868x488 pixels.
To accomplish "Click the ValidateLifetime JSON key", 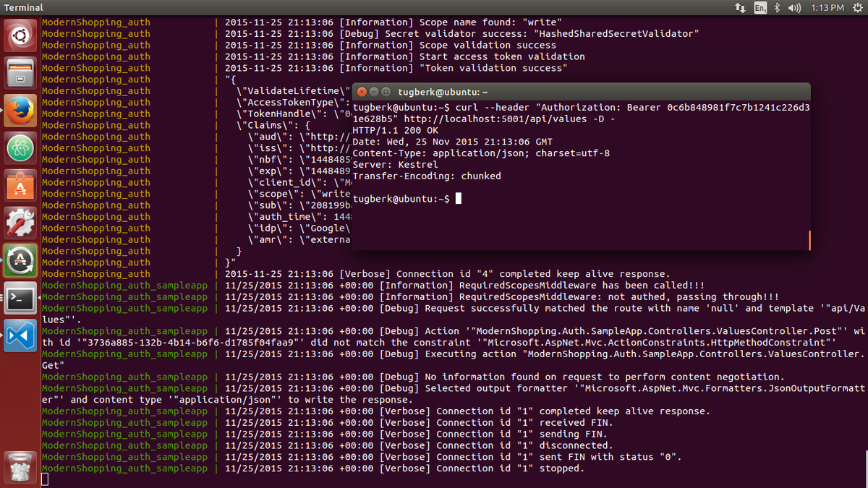I will [294, 91].
